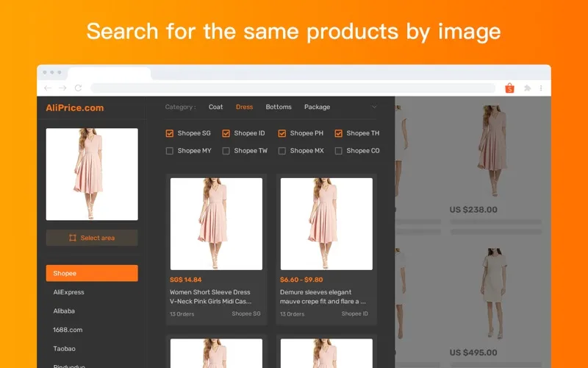Open the $6.60 - $9.80 product image
The width and height of the screenshot is (588, 368).
326,224
